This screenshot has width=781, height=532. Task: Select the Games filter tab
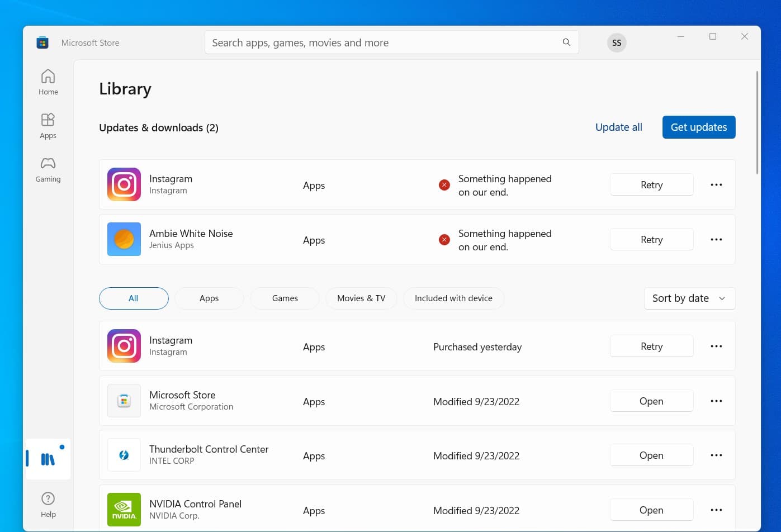(x=285, y=298)
